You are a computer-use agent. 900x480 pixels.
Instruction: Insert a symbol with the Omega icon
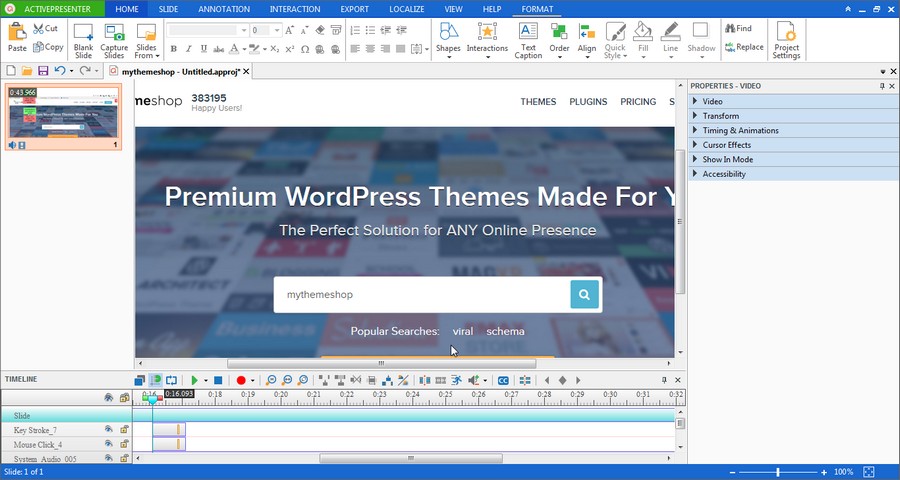click(305, 49)
